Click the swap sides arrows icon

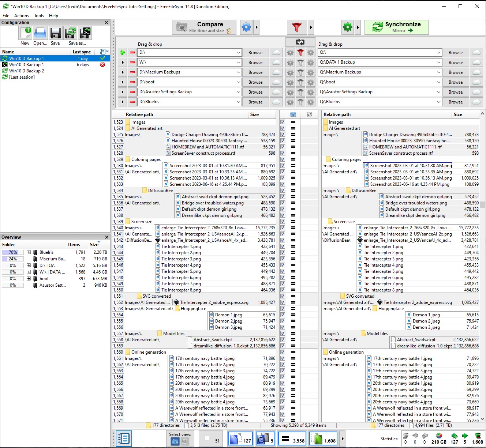click(300, 42)
